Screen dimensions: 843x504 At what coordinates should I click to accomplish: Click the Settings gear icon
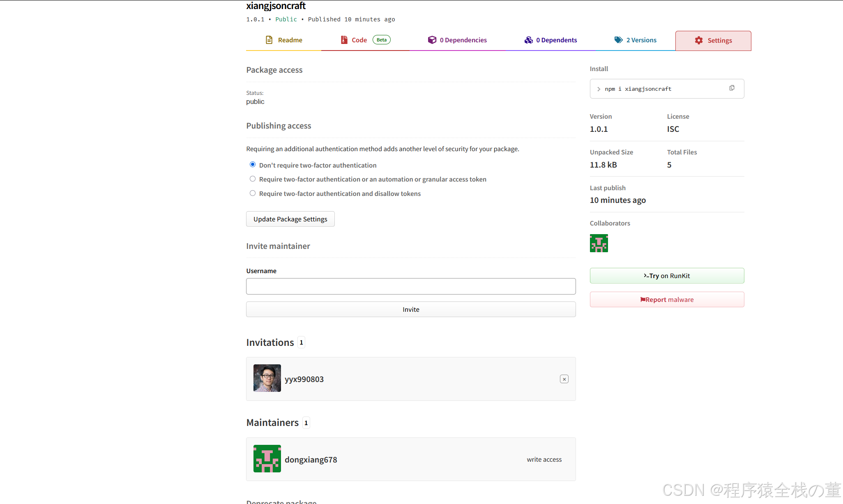click(x=699, y=40)
